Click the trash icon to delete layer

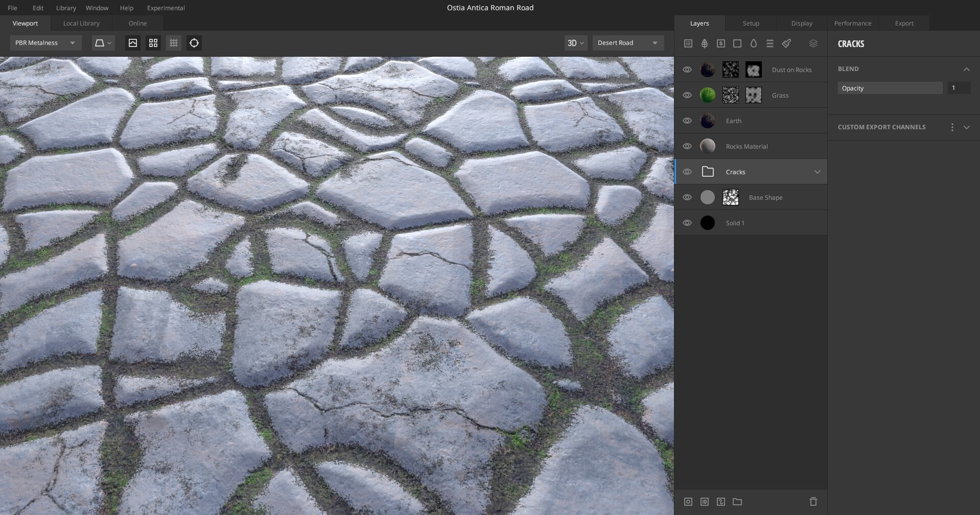coord(813,502)
